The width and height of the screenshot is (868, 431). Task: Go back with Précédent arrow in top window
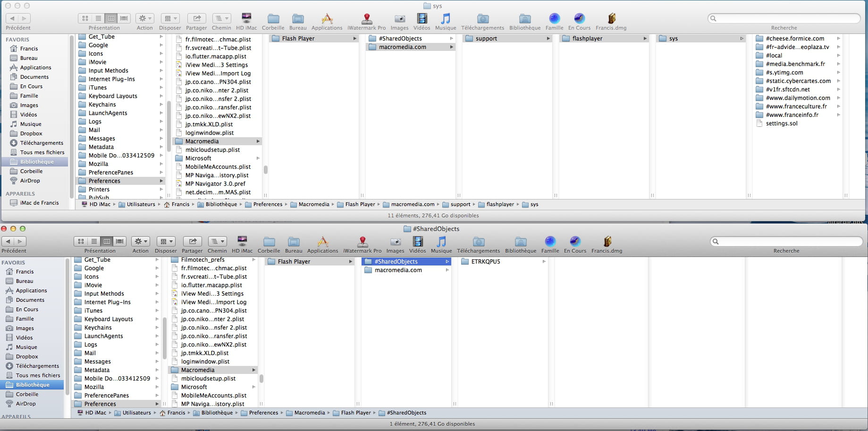12,18
